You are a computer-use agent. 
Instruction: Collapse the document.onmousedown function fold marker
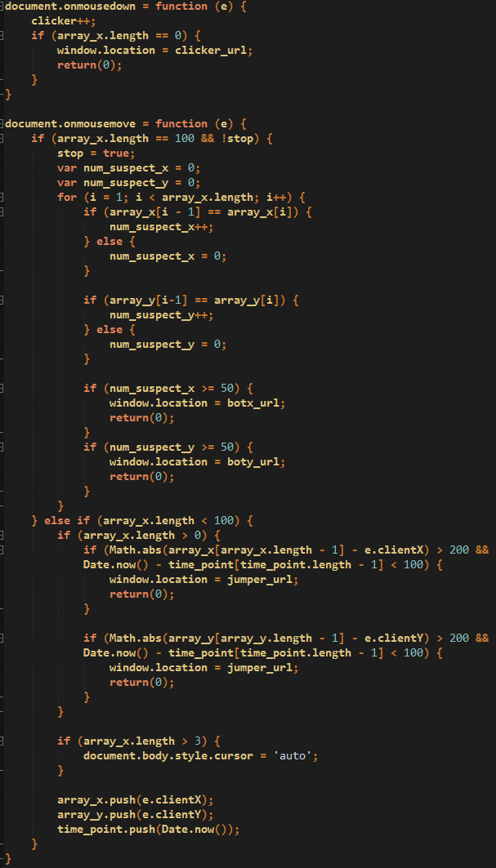point(2,7)
